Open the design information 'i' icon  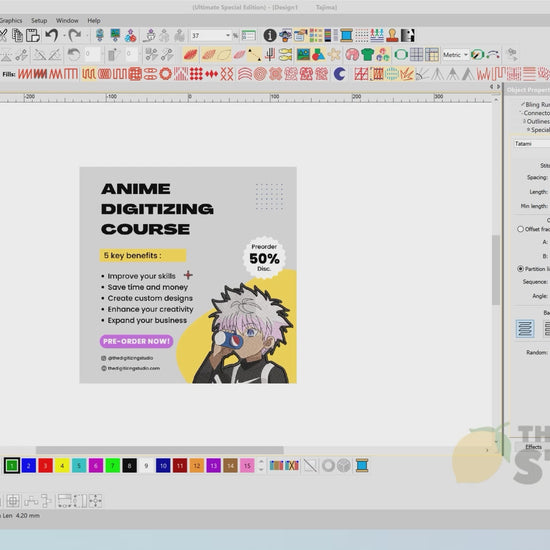click(x=270, y=35)
